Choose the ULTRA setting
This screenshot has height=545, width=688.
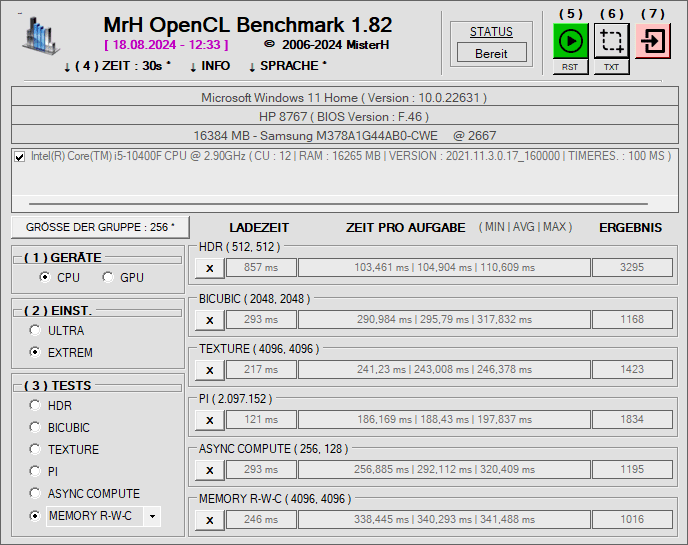pyautogui.click(x=35, y=330)
